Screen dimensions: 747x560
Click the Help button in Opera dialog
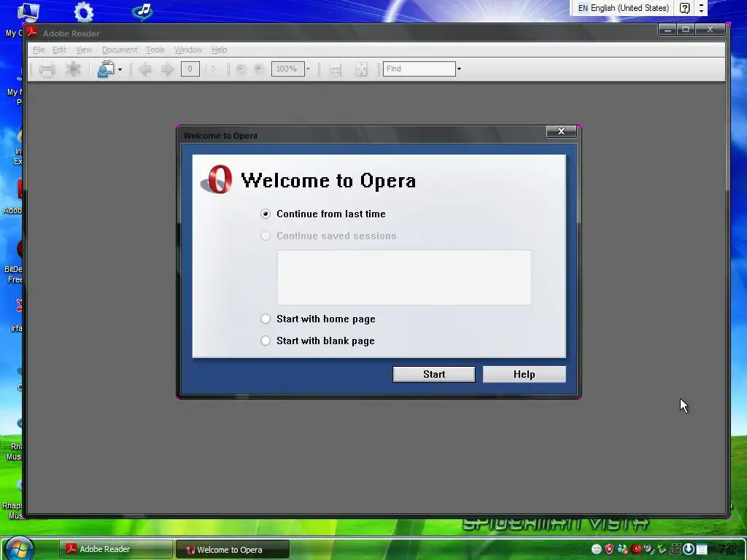click(x=524, y=374)
